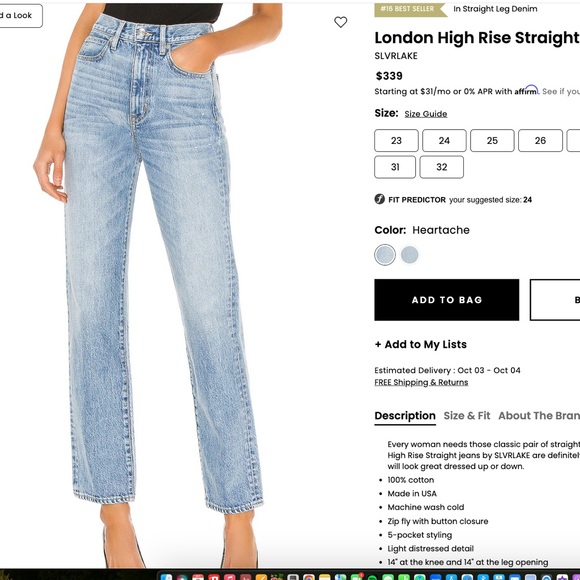Viewport: 580px width, 580px height.
Task: Select the second denim color swatch
Action: coord(409,254)
